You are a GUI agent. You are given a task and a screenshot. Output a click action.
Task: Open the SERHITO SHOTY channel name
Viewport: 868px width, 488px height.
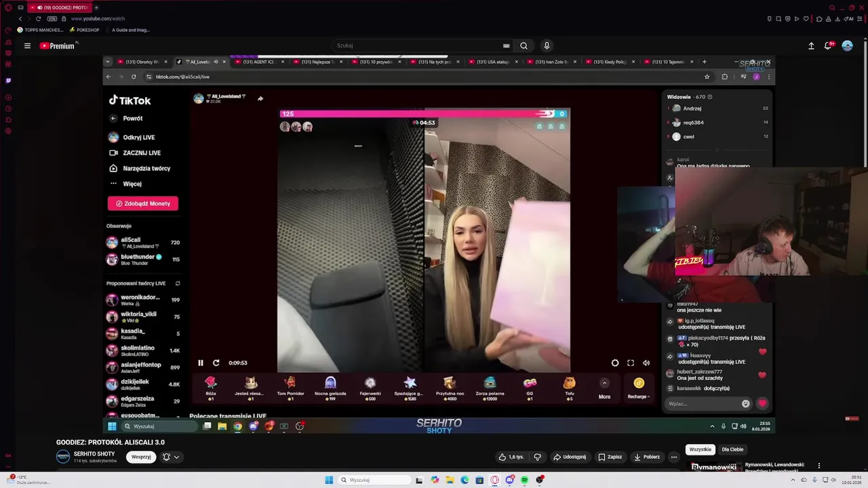[x=94, y=453]
